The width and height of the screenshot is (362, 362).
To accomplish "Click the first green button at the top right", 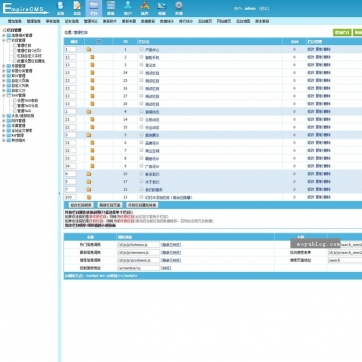I will click(x=342, y=32).
